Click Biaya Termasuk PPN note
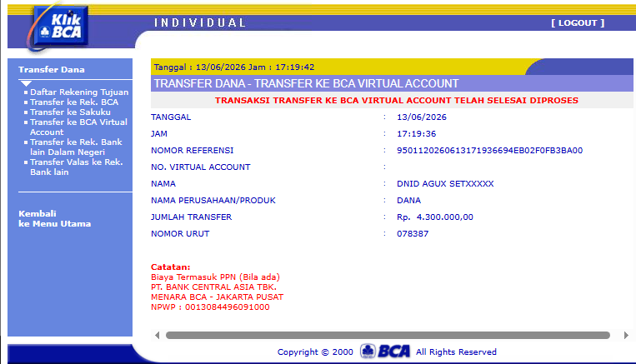The image size is (636, 364). click(215, 277)
